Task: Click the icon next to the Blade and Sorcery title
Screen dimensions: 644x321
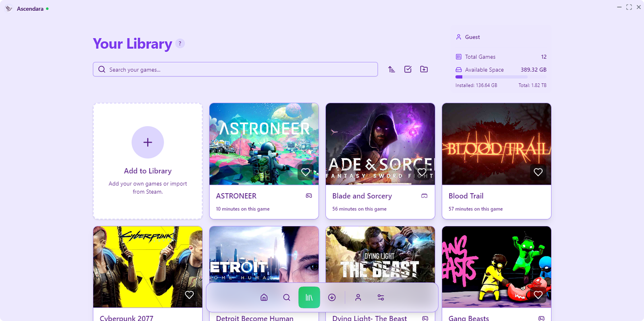Action: pyautogui.click(x=424, y=196)
